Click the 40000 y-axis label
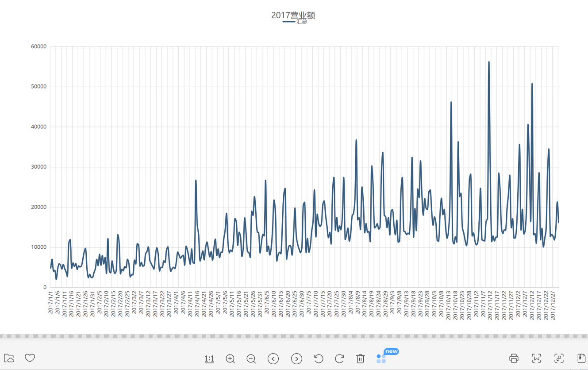Screen dimensions: 588x370 pyautogui.click(x=38, y=127)
